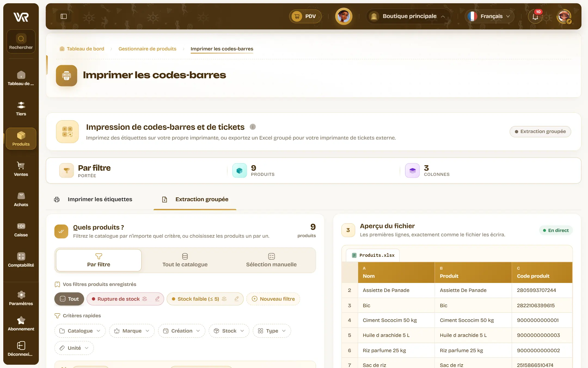Open the Produits sidebar menu item
This screenshot has width=588, height=368.
click(x=21, y=139)
